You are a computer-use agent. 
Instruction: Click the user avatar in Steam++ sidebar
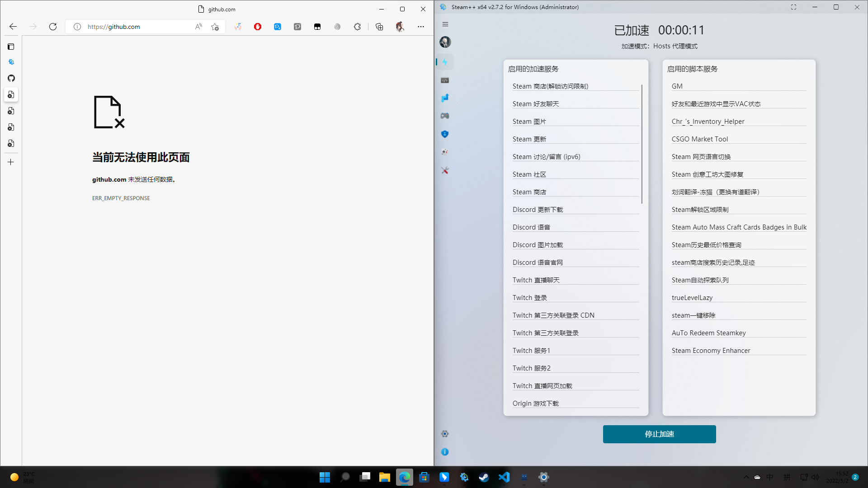coord(445,42)
